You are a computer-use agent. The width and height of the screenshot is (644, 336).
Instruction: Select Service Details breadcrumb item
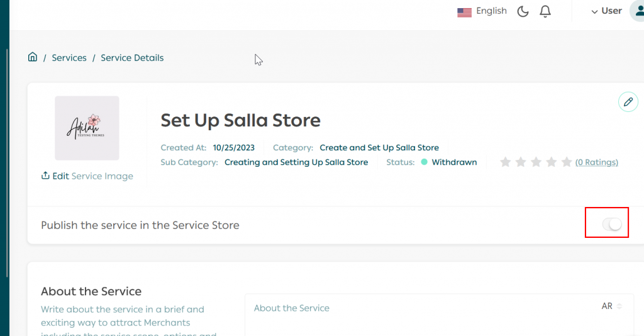pos(132,58)
